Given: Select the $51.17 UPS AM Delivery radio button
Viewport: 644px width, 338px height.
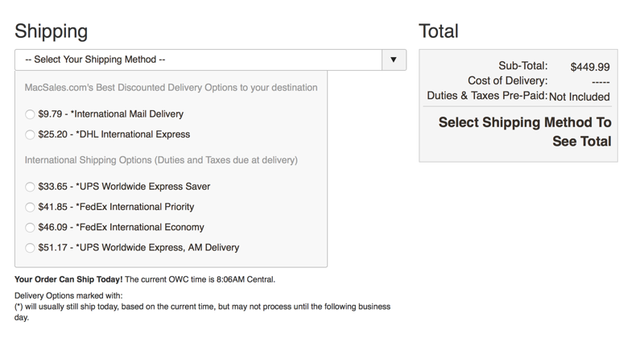Looking at the screenshot, I should click(x=31, y=248).
